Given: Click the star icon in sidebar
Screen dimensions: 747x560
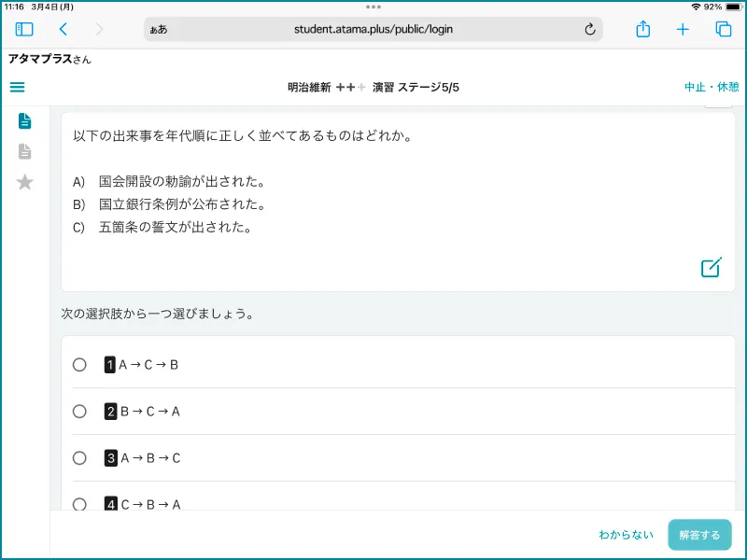Looking at the screenshot, I should pos(25,182).
